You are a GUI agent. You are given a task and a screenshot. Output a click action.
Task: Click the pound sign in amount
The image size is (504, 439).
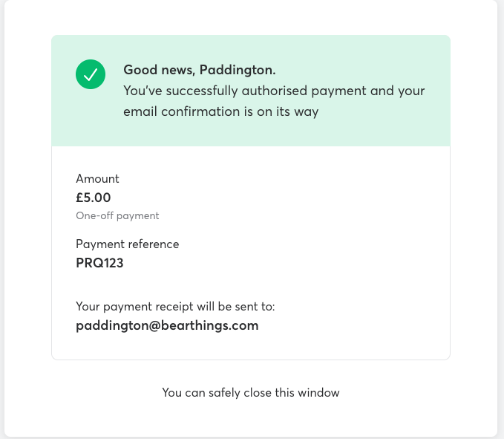coord(79,198)
